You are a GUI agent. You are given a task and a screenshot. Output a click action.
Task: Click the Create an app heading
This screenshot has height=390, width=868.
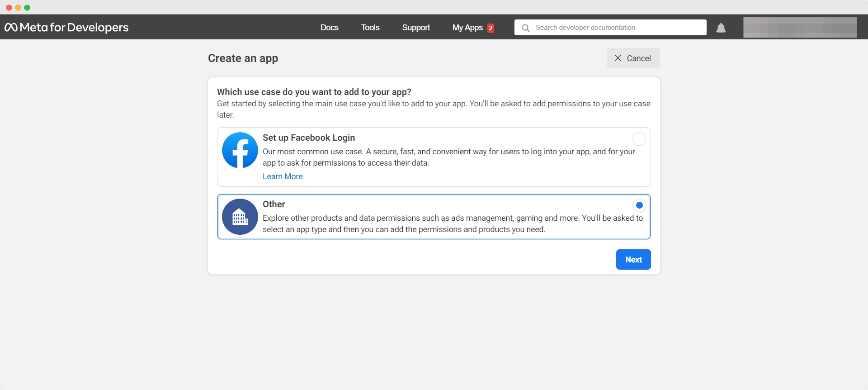tap(243, 58)
